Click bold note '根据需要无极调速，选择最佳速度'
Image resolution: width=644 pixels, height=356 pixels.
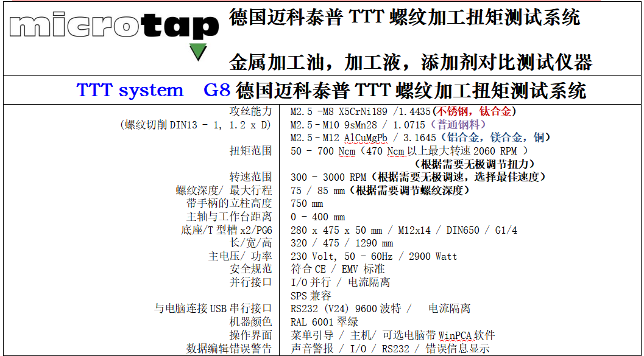pos(460,177)
